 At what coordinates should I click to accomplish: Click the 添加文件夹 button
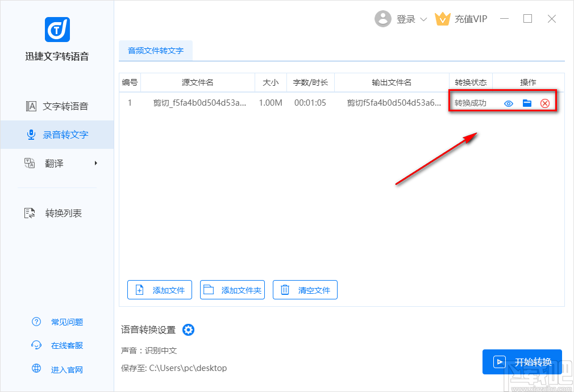click(x=232, y=290)
